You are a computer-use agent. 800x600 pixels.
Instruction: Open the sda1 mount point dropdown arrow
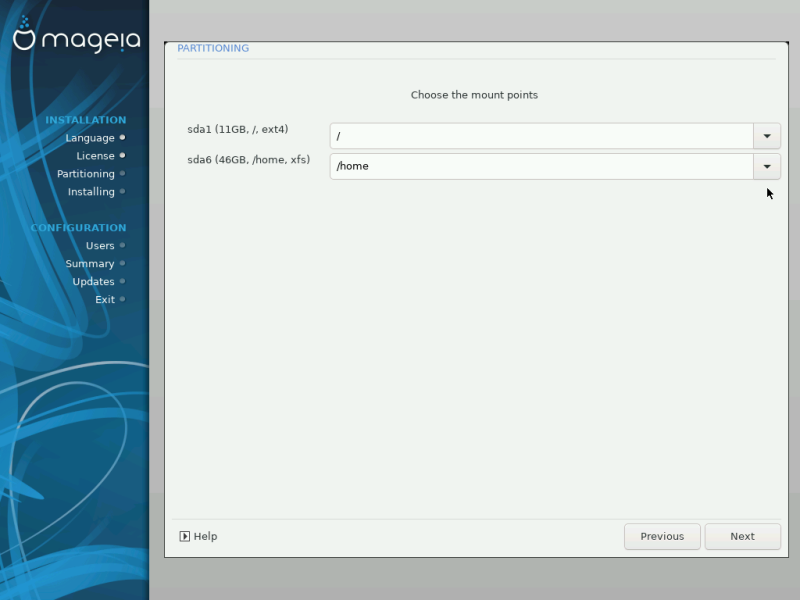(x=767, y=136)
